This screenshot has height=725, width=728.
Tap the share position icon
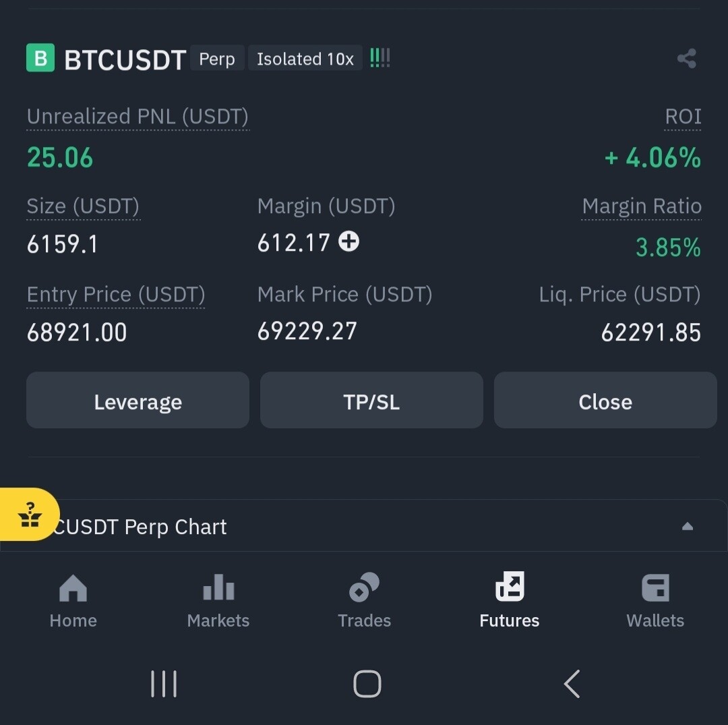click(x=686, y=59)
